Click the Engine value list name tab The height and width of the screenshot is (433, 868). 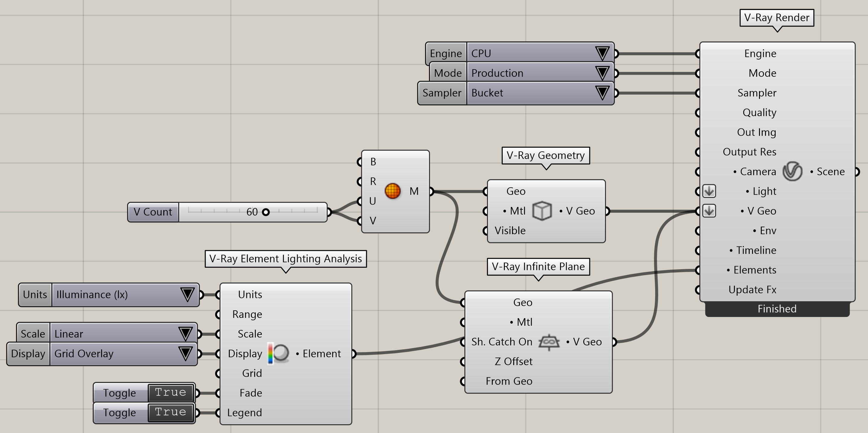(x=446, y=53)
